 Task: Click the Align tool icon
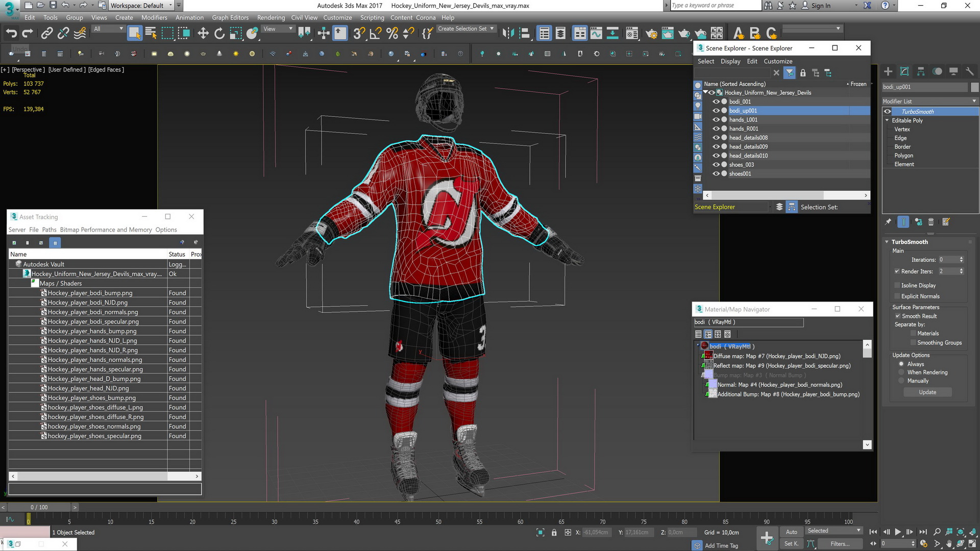pos(524,34)
